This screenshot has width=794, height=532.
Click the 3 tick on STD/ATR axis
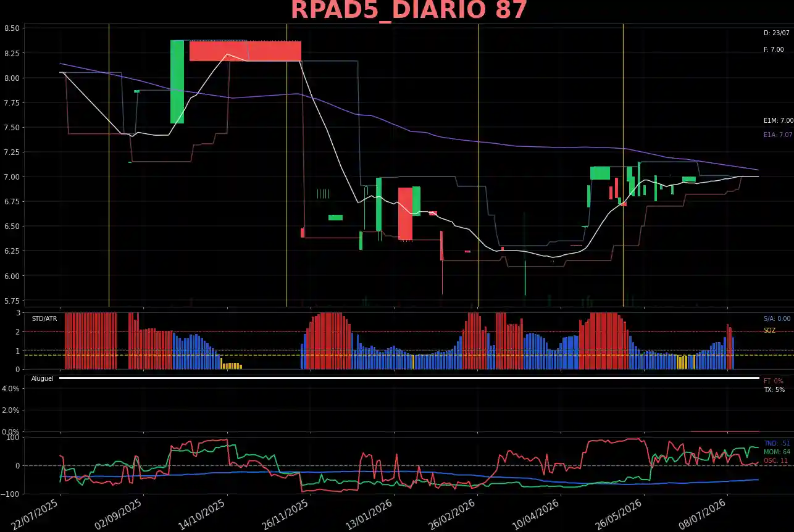click(x=18, y=313)
